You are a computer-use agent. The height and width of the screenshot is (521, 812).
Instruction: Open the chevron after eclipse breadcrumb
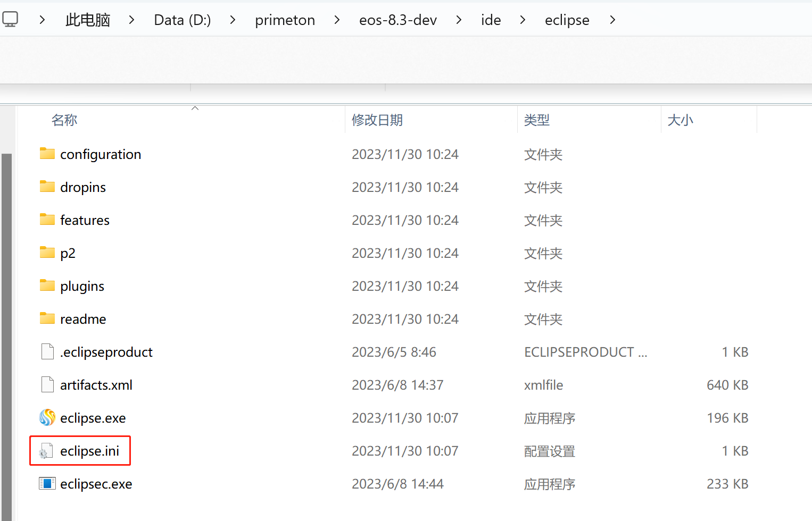coord(612,20)
